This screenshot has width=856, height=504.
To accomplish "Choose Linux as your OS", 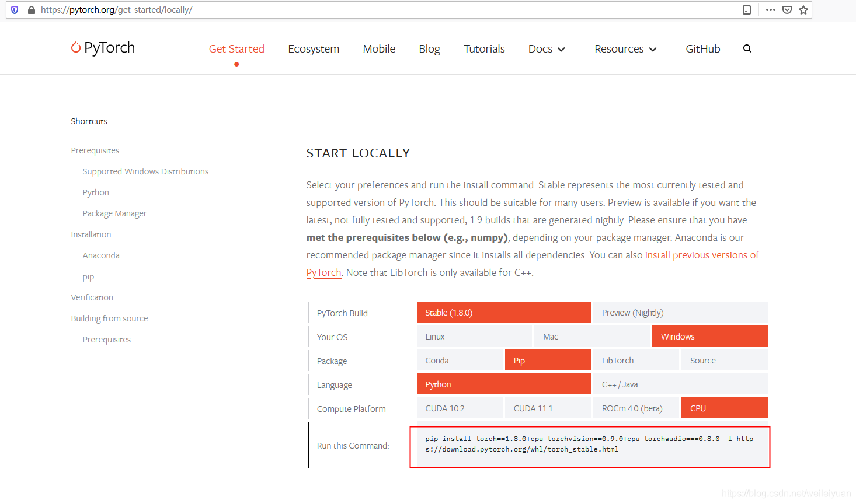I will click(474, 337).
